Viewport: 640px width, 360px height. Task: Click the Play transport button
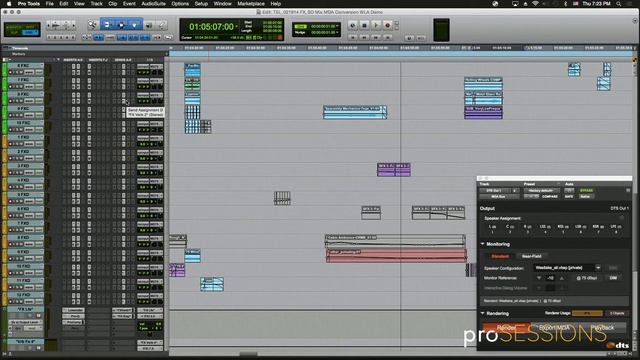click(376, 25)
